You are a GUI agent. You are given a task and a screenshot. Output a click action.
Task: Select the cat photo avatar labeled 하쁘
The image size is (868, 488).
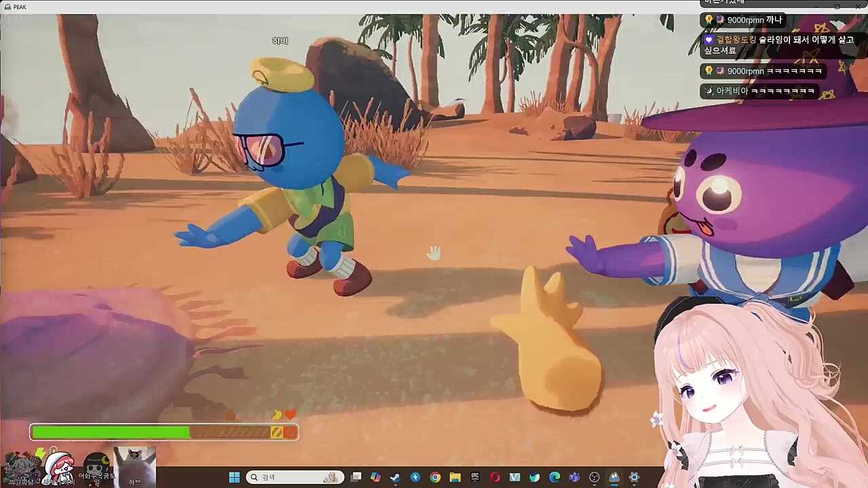coord(135,466)
